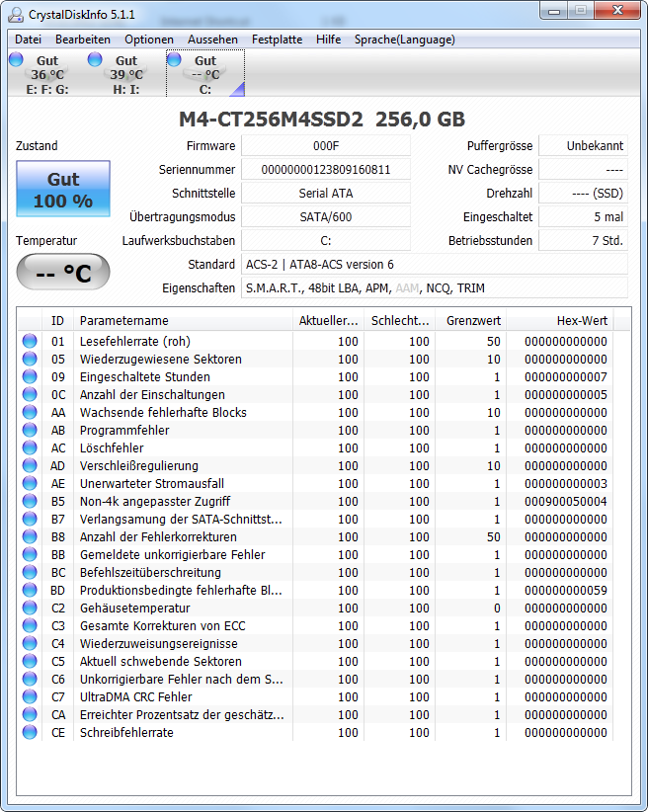Screen dimensions: 648x812
Task: Click the drive title M4-CT256M4SSD2 256,0 GB
Action: [322, 120]
